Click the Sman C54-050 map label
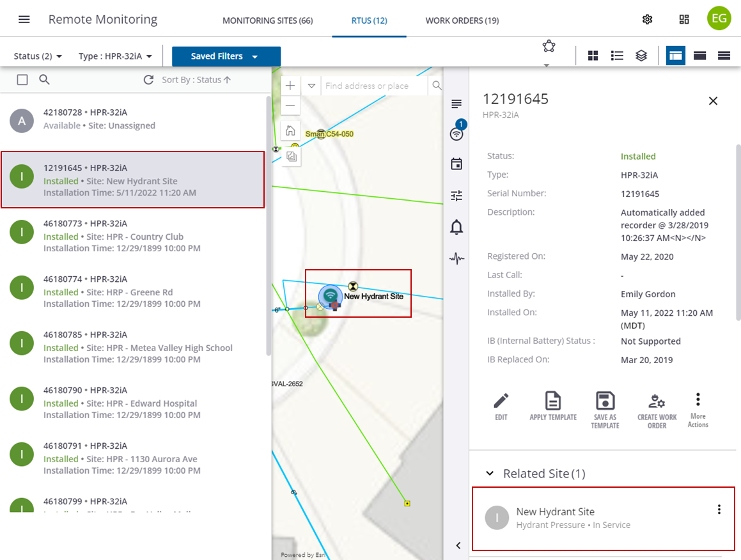 point(329,134)
